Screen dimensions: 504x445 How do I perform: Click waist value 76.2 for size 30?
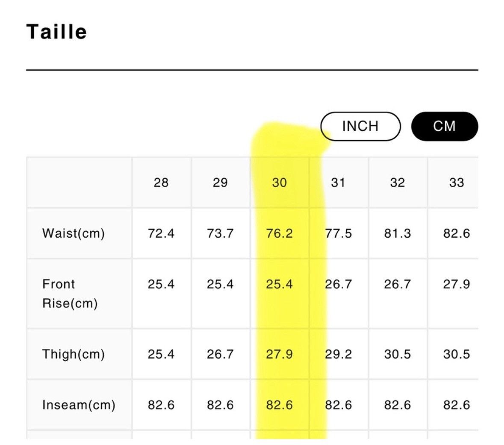(279, 233)
